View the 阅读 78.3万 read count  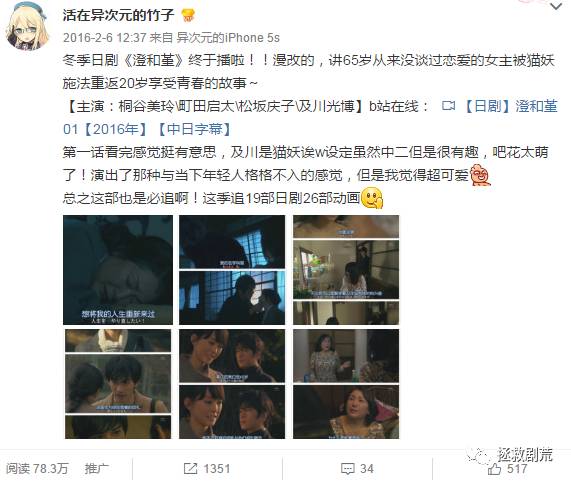[x=37, y=468]
